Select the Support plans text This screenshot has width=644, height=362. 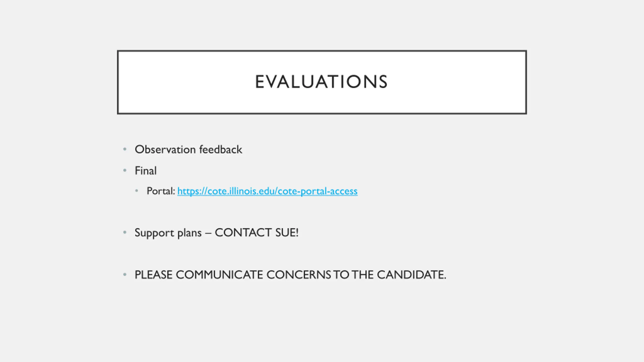point(168,233)
